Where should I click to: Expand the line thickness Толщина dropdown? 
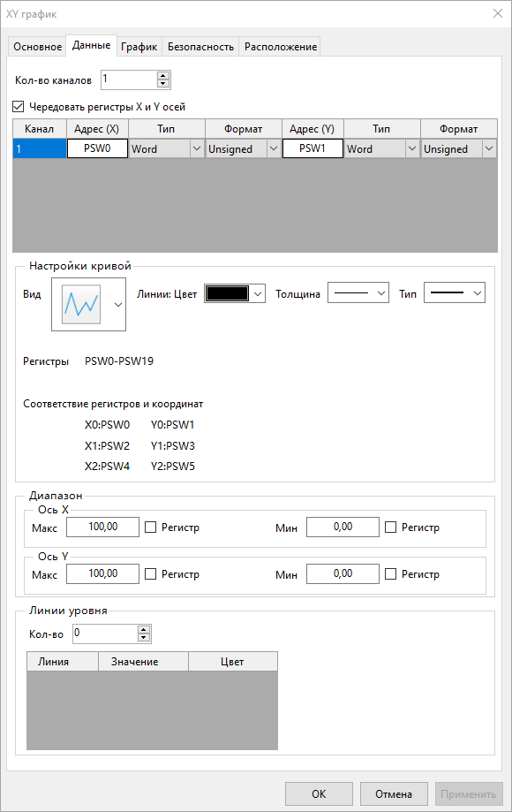tap(358, 293)
